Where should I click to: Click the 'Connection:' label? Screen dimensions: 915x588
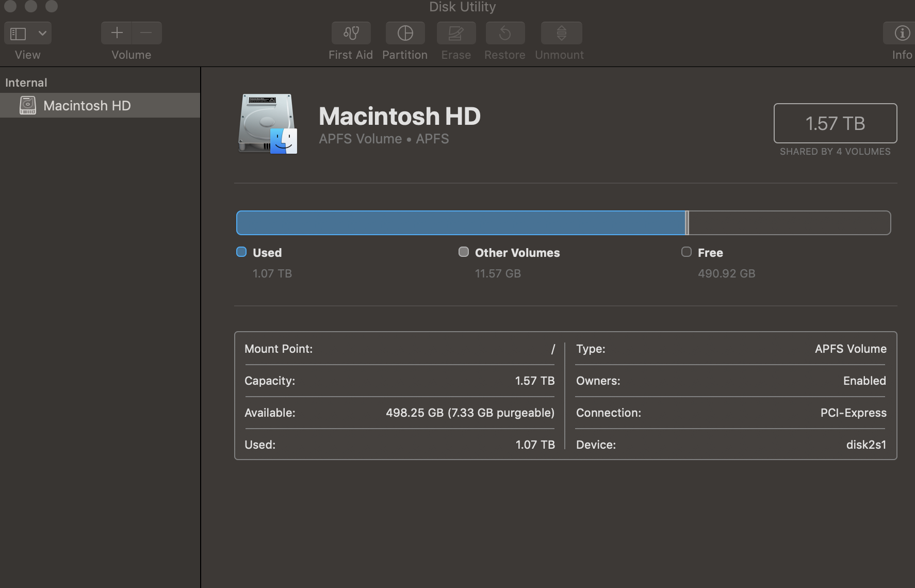pyautogui.click(x=609, y=413)
